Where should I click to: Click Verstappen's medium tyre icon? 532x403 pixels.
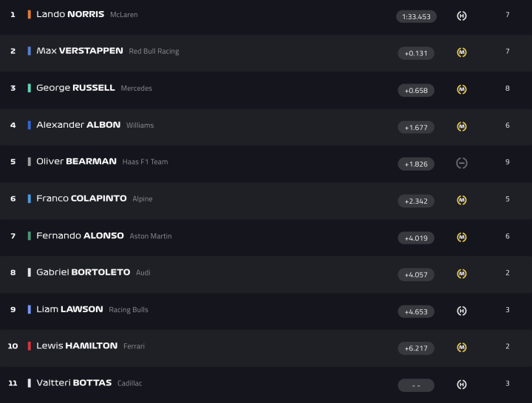click(462, 52)
